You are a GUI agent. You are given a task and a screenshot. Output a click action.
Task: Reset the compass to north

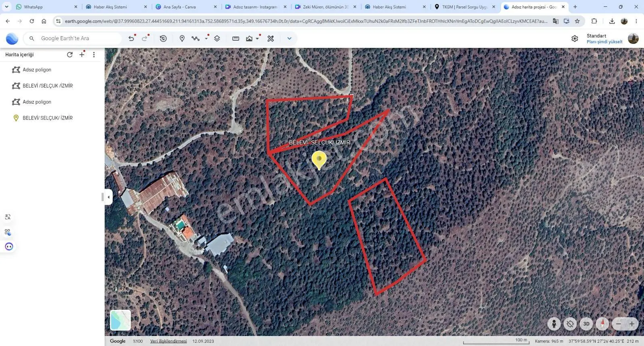(603, 324)
